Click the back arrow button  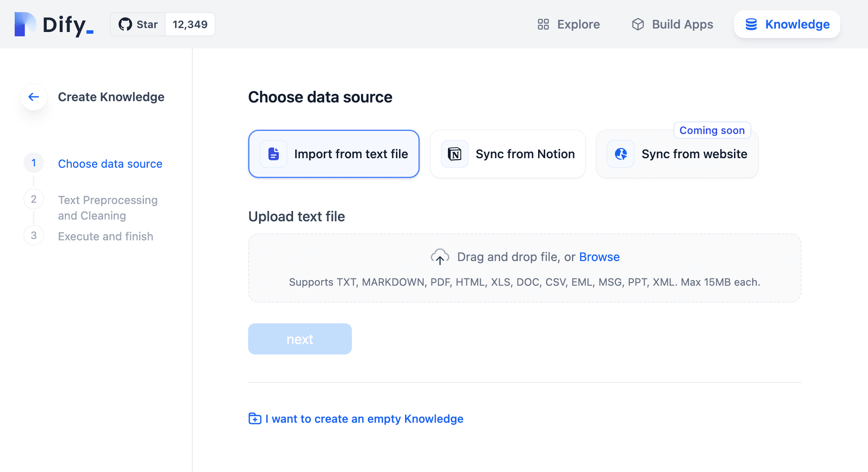click(x=34, y=97)
